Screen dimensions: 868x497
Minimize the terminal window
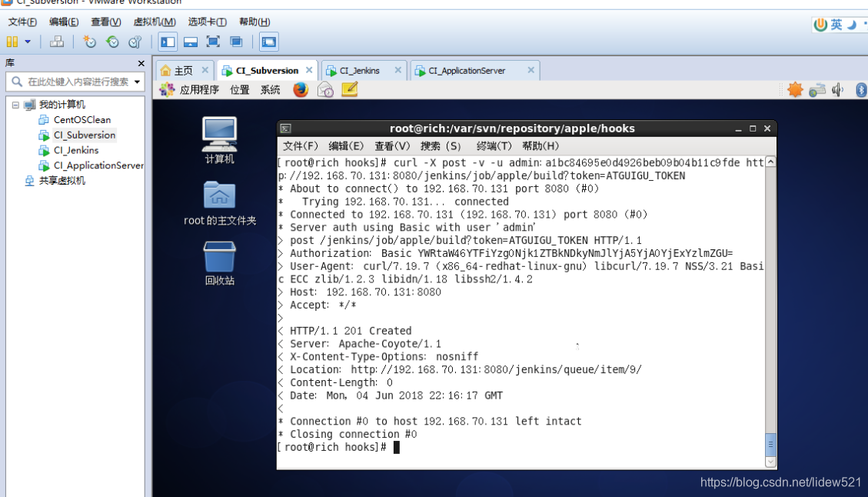[x=739, y=128]
